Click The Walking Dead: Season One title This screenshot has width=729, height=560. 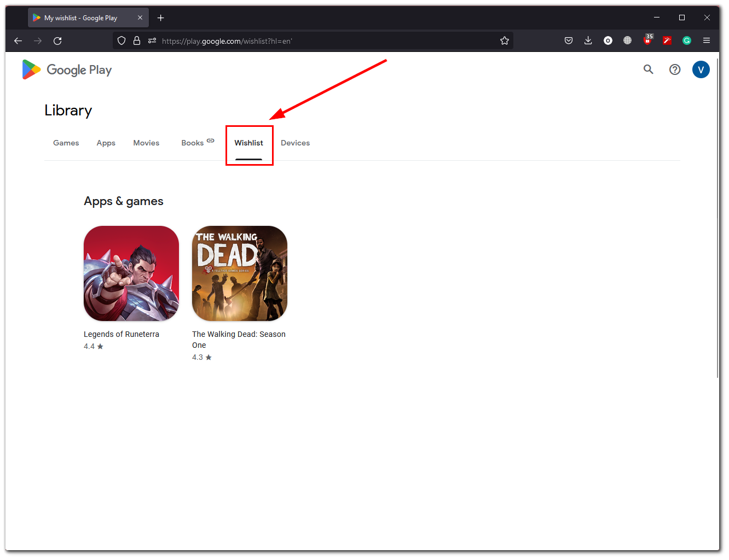[239, 340]
